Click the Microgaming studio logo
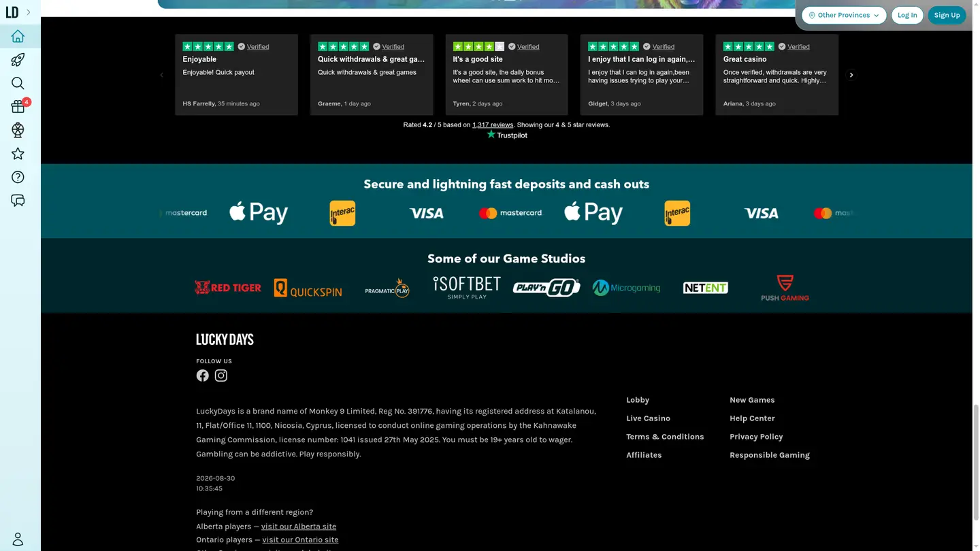Screen dimensions: 980x551 (x=626, y=288)
